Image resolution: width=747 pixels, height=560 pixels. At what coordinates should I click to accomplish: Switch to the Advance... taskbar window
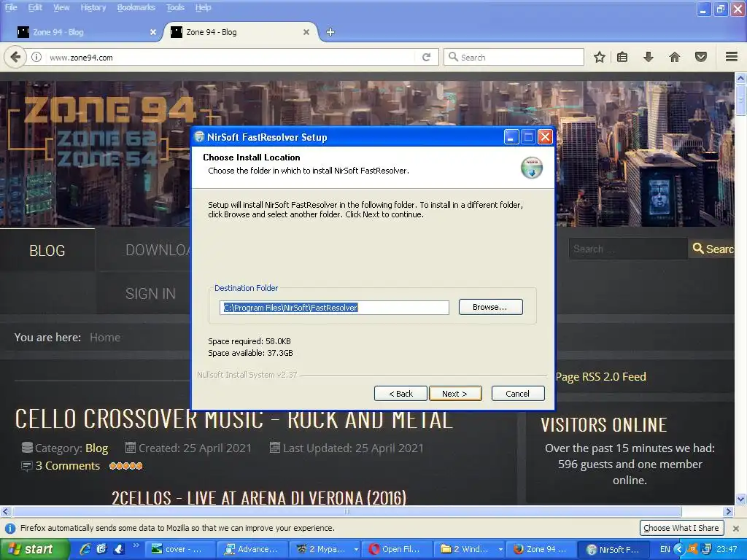coord(252,549)
